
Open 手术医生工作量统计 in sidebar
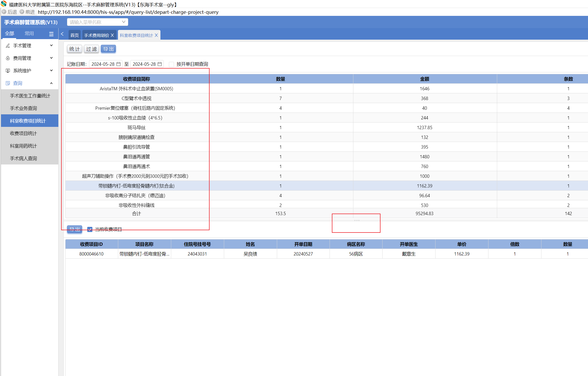point(30,96)
